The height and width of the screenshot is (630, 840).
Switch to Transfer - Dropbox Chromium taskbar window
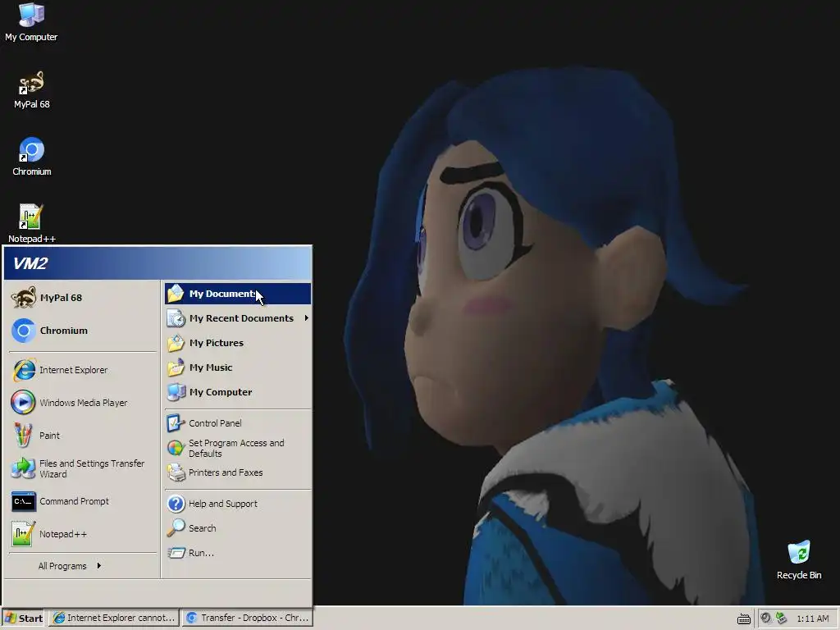(x=247, y=619)
